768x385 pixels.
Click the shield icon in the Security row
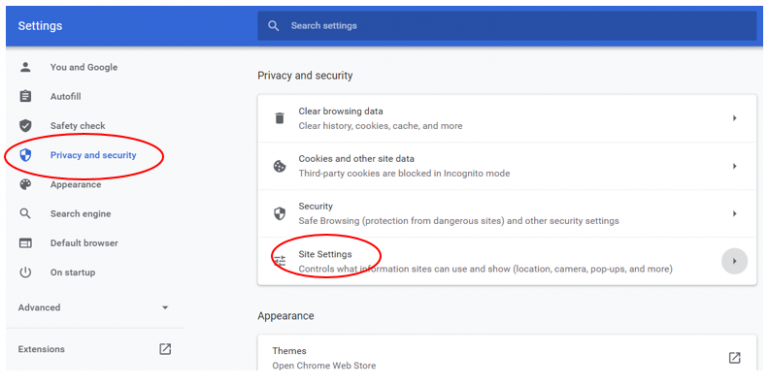(x=280, y=214)
